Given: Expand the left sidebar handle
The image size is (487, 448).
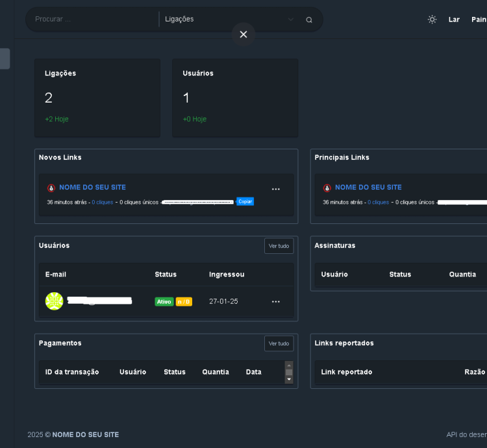Looking at the screenshot, I should [x=5, y=58].
